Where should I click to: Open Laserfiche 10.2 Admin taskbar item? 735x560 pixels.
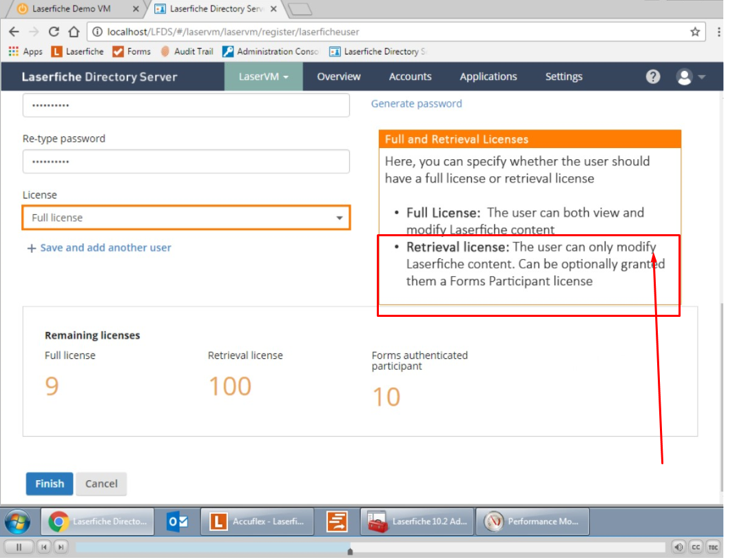tap(417, 521)
